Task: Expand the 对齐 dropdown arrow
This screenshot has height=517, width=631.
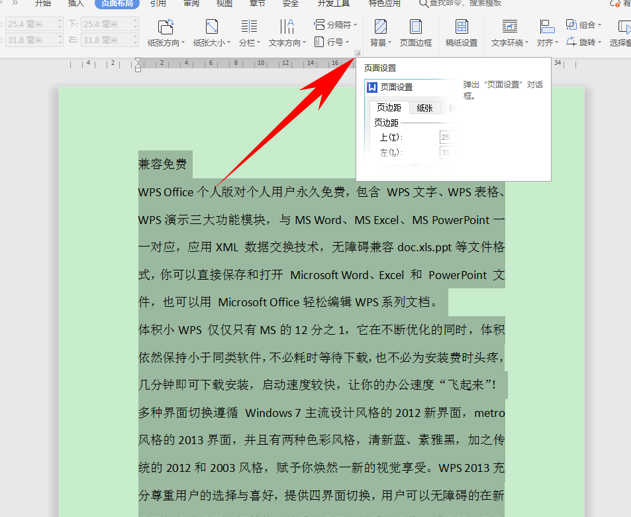Action: coord(557,43)
